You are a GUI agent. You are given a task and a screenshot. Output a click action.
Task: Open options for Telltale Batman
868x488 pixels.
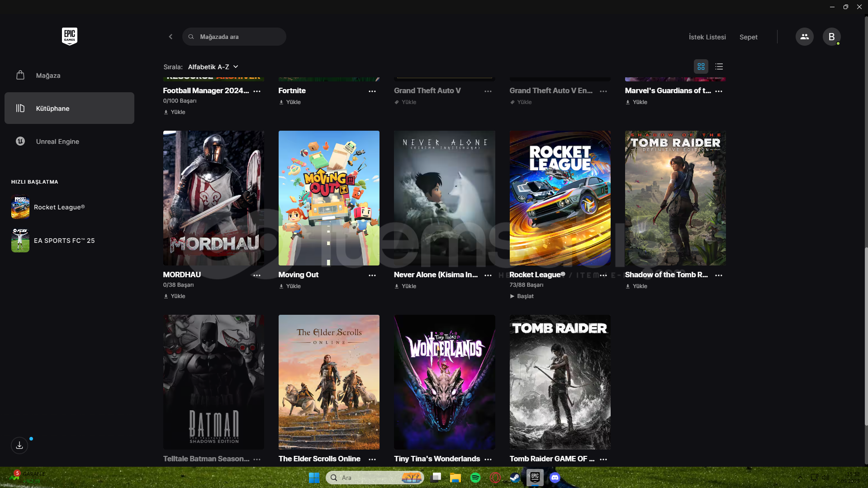coord(257,459)
